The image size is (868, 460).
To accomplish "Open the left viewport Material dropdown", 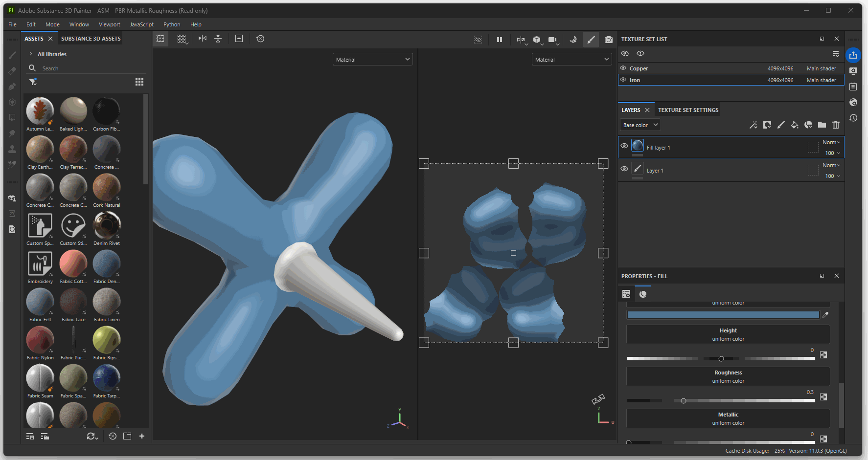I will coord(372,60).
